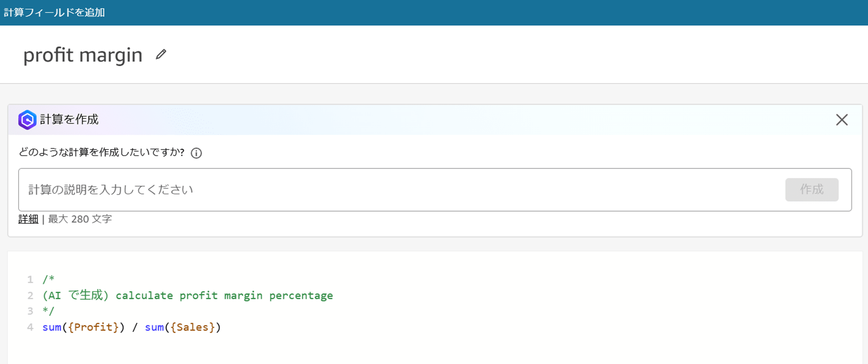Click the hexagonal AI icon beside 計算を作成
The height and width of the screenshot is (364, 868).
pos(27,120)
